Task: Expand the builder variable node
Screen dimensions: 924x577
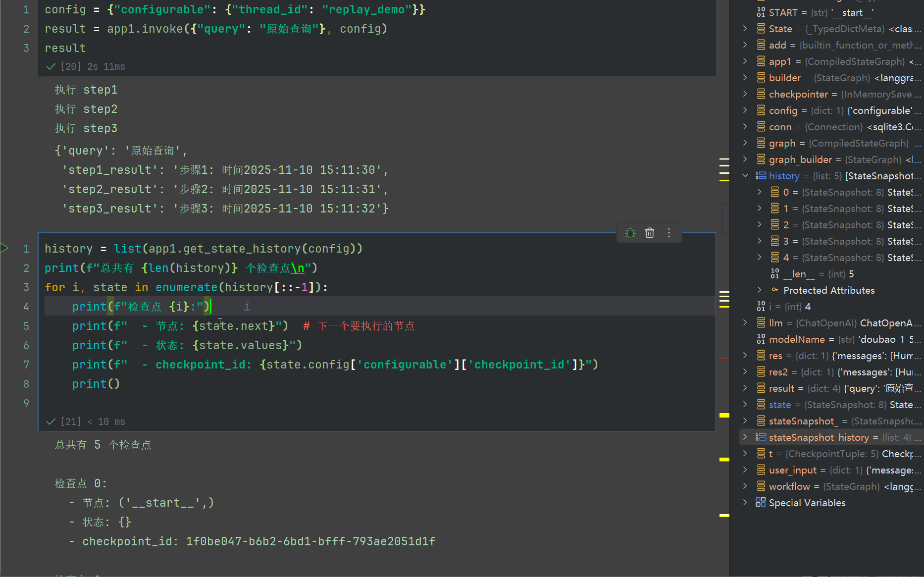Action: coord(745,78)
